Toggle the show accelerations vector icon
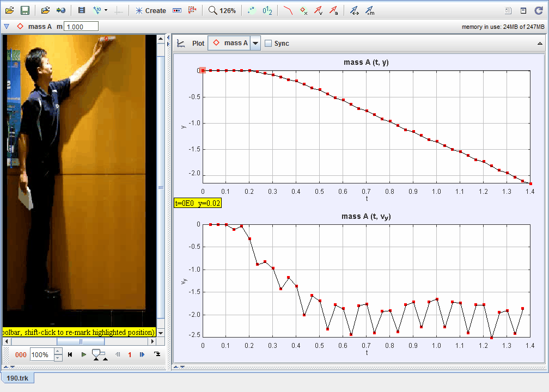The image size is (549, 392). pos(334,10)
